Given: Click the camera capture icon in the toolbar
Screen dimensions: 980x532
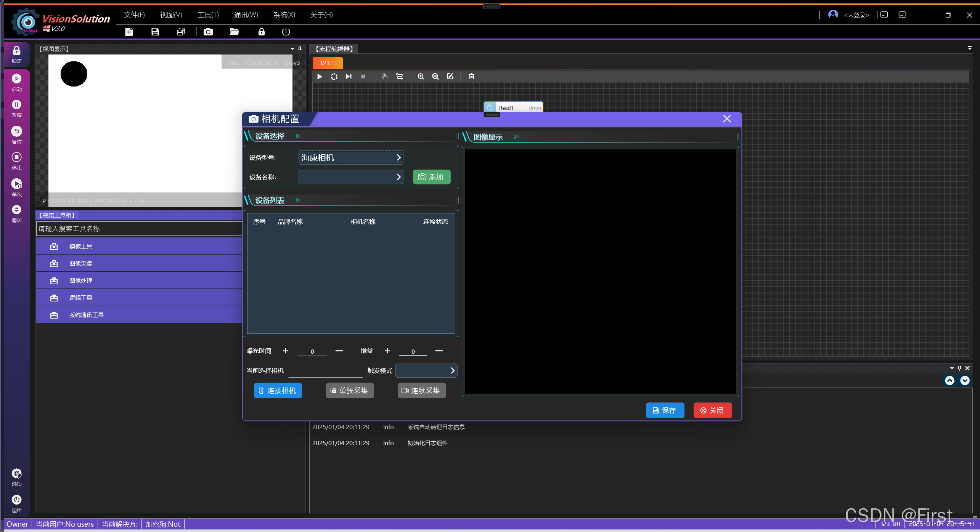Looking at the screenshot, I should coord(208,32).
